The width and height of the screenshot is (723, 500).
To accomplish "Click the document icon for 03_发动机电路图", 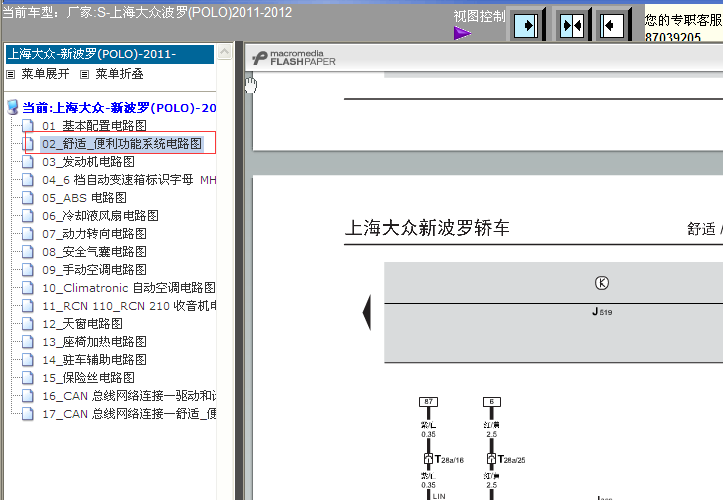I will [x=28, y=161].
